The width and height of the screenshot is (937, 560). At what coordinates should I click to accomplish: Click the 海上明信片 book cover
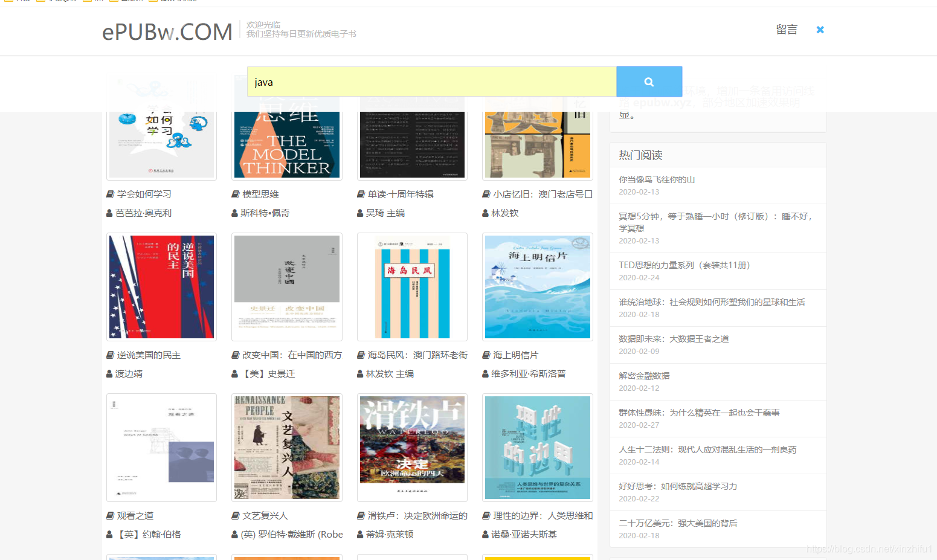pos(538,287)
